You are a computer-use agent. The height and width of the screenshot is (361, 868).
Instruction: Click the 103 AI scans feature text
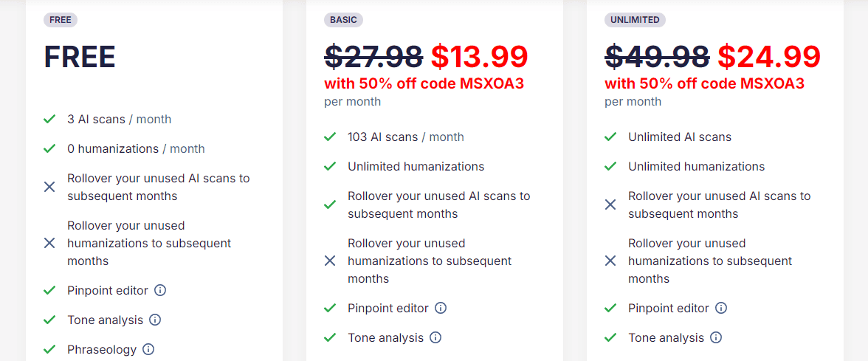pyautogui.click(x=382, y=137)
